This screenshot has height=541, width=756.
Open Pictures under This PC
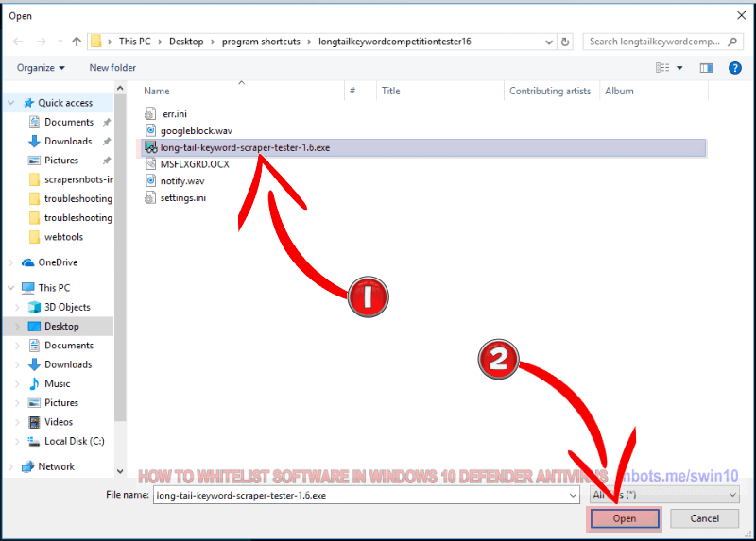61,403
